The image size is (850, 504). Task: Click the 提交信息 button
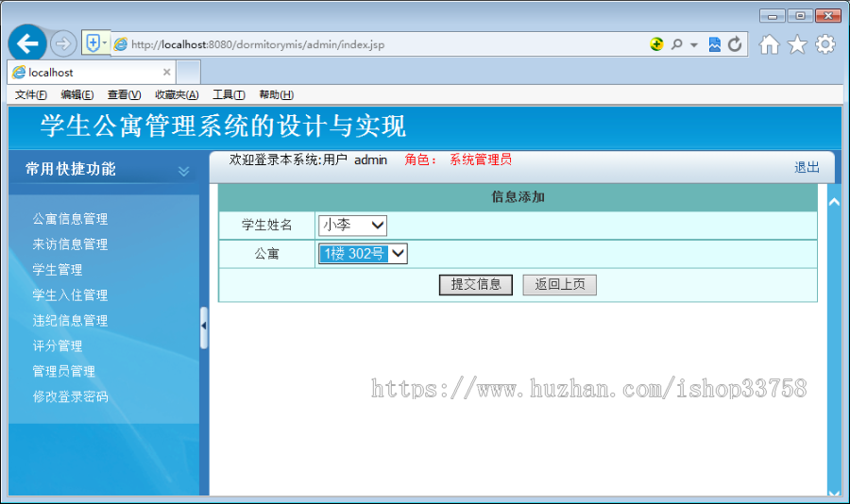point(476,285)
